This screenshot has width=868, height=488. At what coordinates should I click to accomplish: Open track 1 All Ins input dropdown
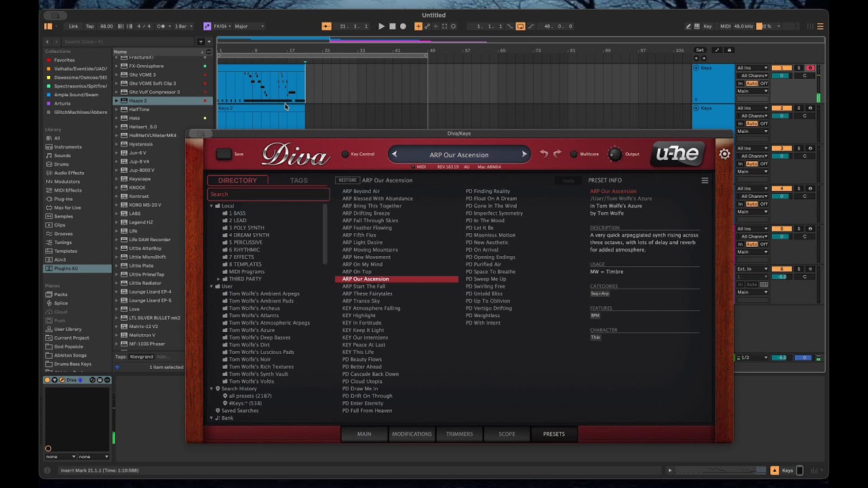pyautogui.click(x=753, y=68)
